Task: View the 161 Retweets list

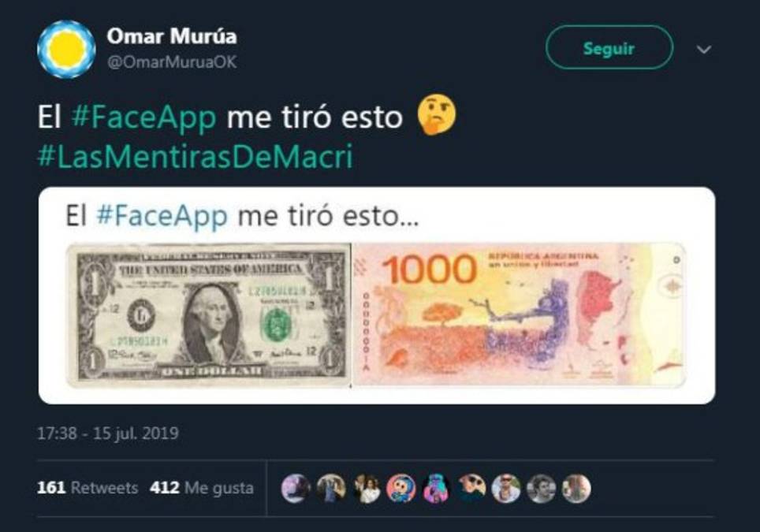Action: 88,487
